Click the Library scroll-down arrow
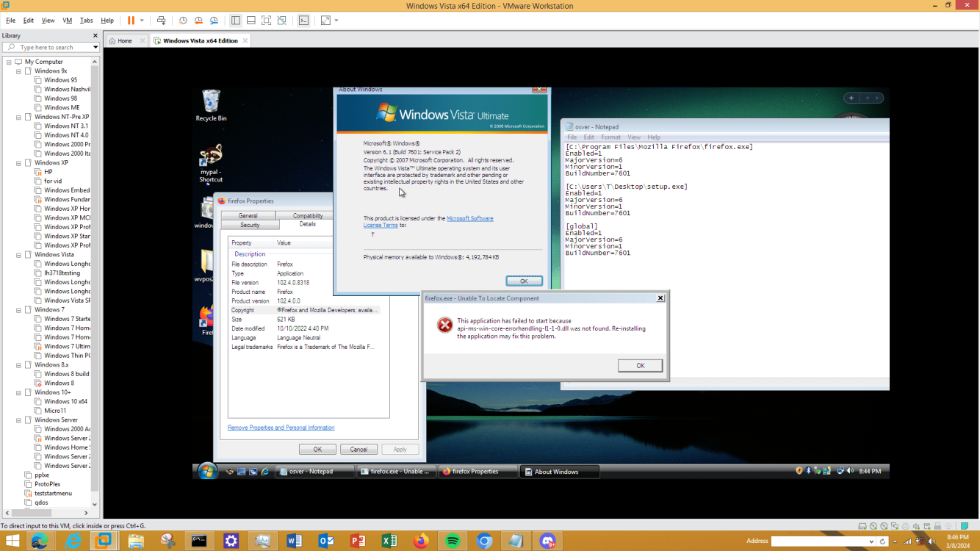This screenshot has width=980, height=551. (95, 505)
